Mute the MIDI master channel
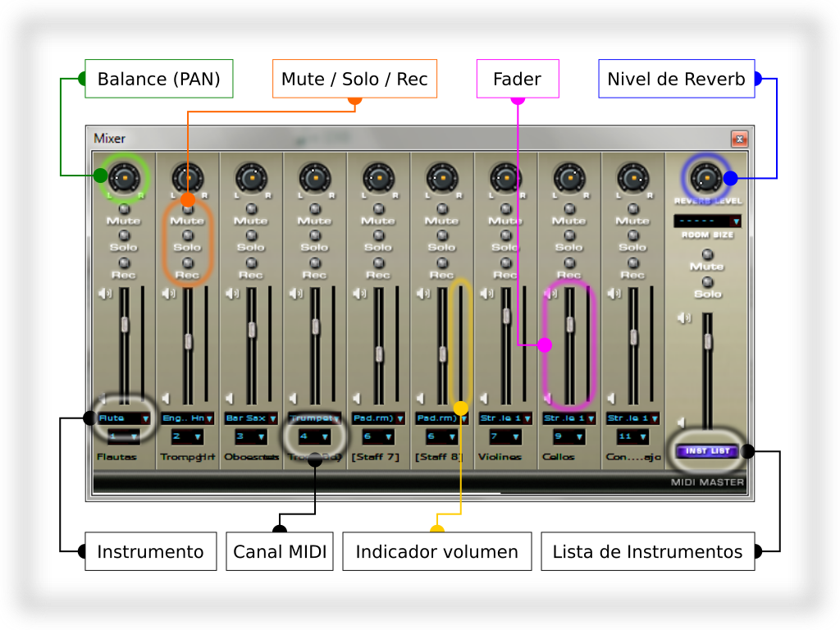840x630 pixels. click(x=707, y=254)
